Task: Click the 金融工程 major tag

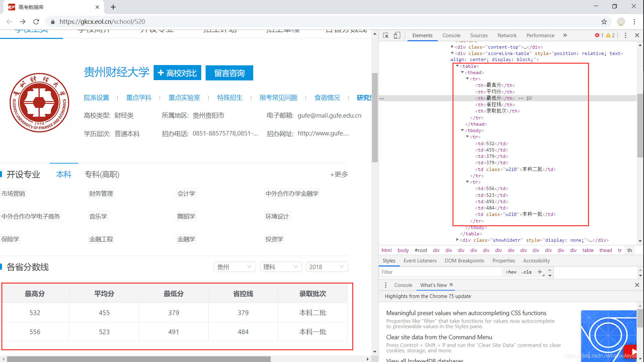Action: pos(101,239)
